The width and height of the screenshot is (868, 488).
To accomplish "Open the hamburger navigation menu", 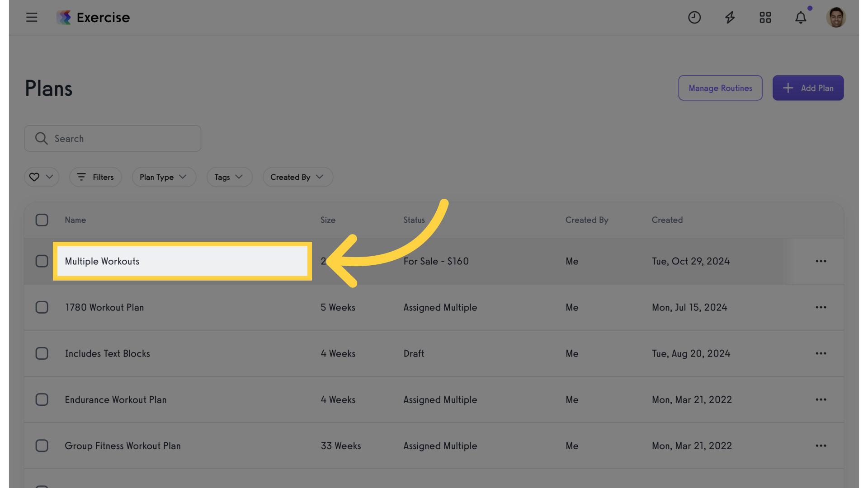I will [x=32, y=18].
